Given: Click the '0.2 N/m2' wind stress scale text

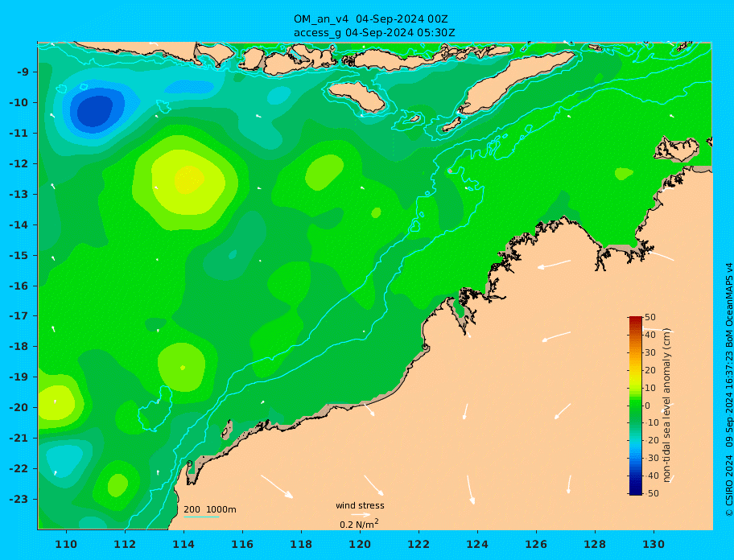Looking at the screenshot, I should (x=359, y=524).
